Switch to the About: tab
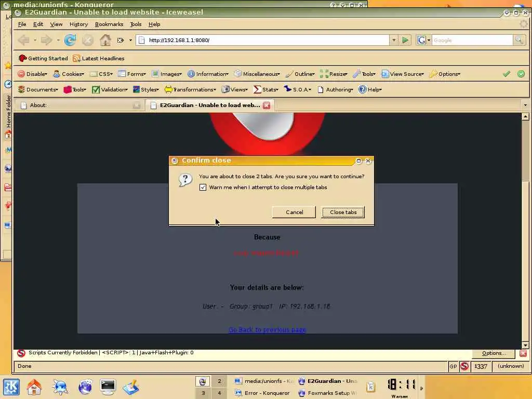This screenshot has width=532, height=399. (79, 105)
